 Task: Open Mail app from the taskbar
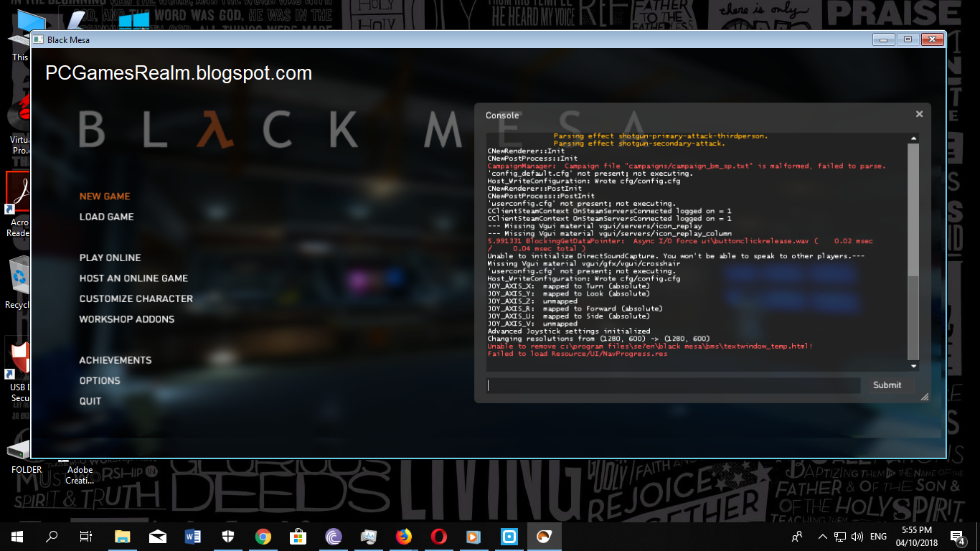pyautogui.click(x=158, y=536)
